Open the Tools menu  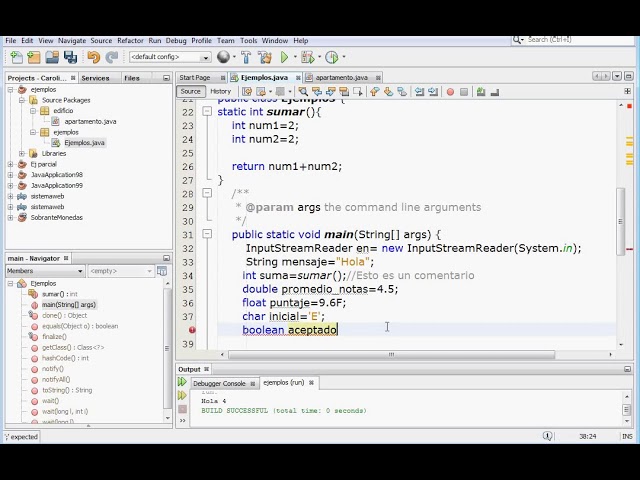[x=248, y=40]
